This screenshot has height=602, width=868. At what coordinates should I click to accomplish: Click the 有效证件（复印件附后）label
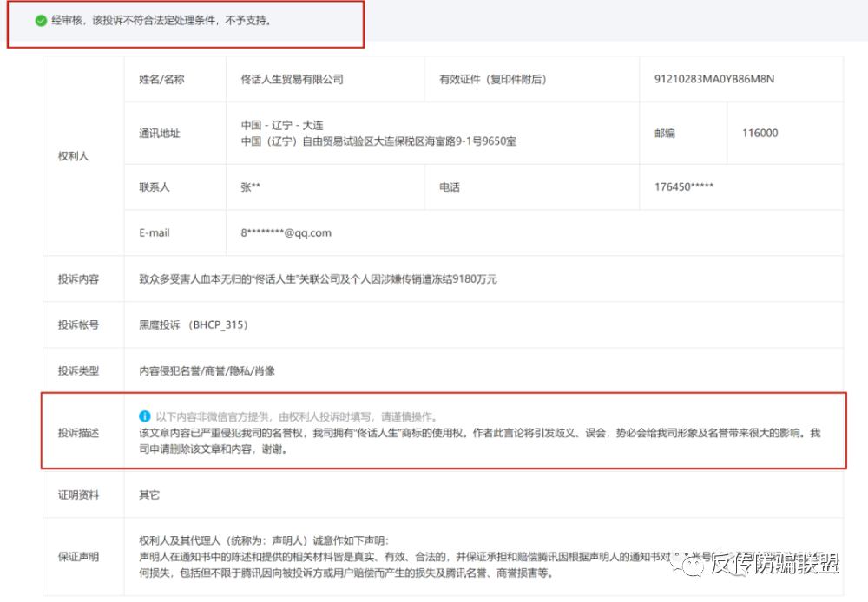pyautogui.click(x=493, y=79)
